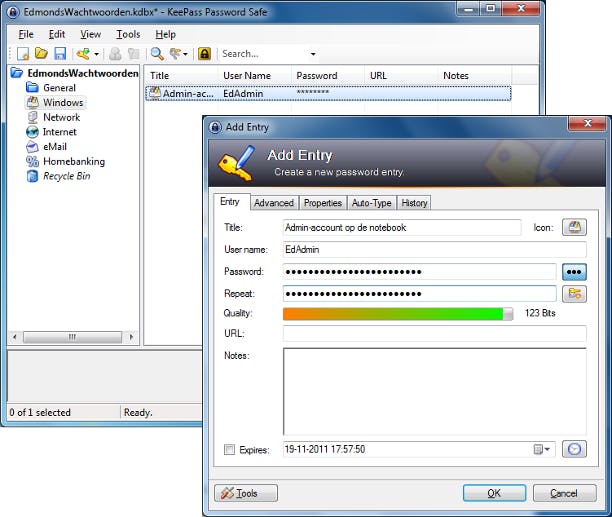Click the Notes text area

coord(434,391)
